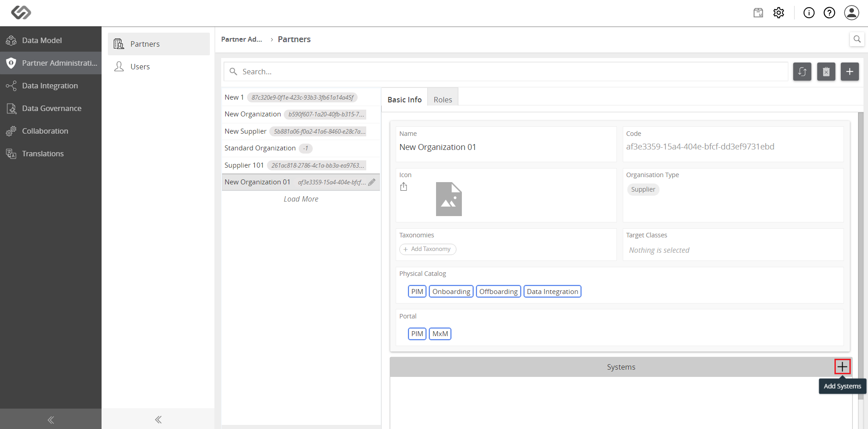Click the Partner Administration shield icon
The height and width of the screenshot is (429, 868).
tap(11, 63)
